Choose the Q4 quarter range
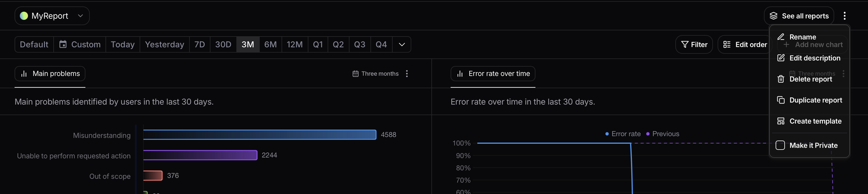Screen dimensions: 868x194 [x=381, y=44]
